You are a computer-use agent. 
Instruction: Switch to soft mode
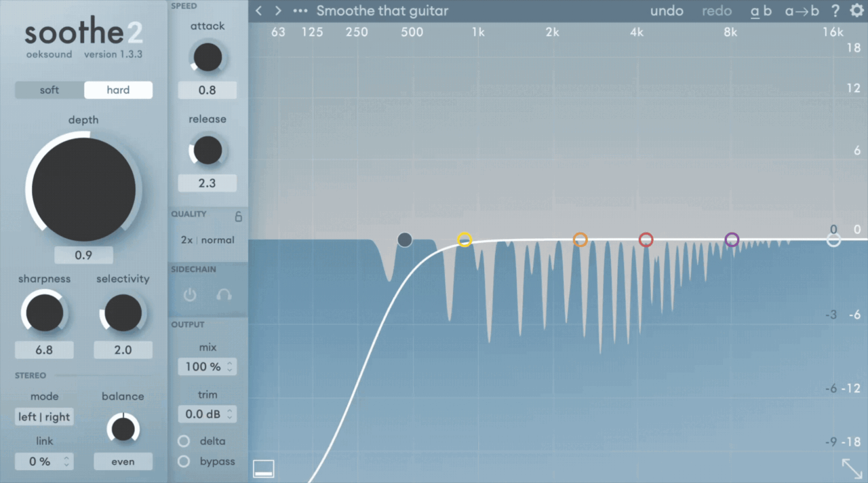(50, 90)
